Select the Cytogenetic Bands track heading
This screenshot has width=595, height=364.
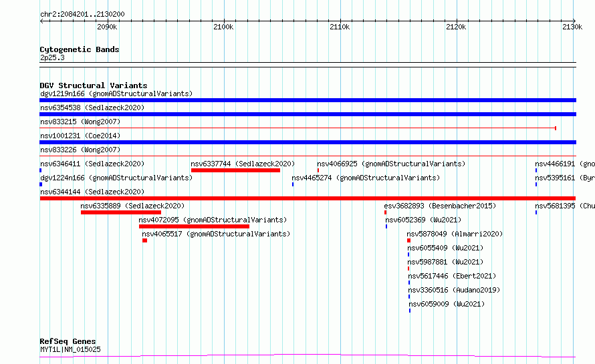(x=80, y=49)
